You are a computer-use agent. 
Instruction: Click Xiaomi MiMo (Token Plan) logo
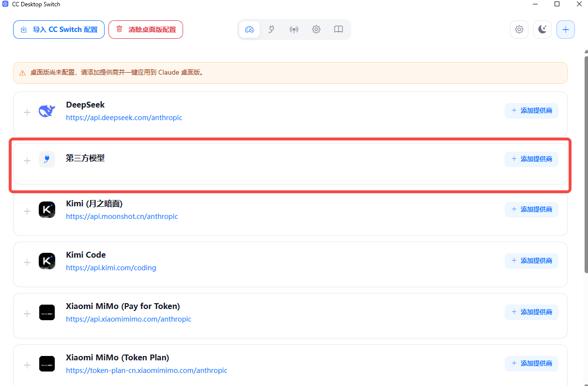pos(47,364)
